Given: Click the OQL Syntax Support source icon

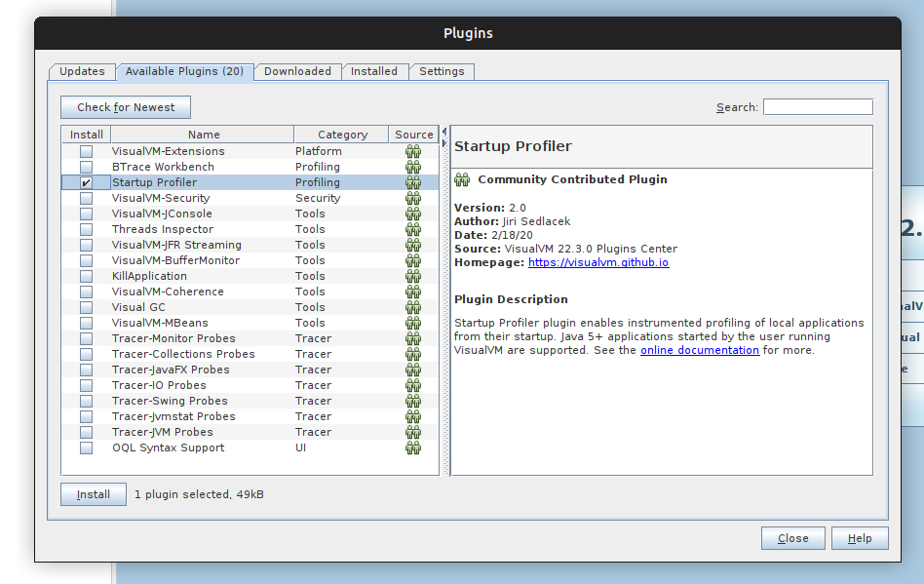Looking at the screenshot, I should coord(413,448).
